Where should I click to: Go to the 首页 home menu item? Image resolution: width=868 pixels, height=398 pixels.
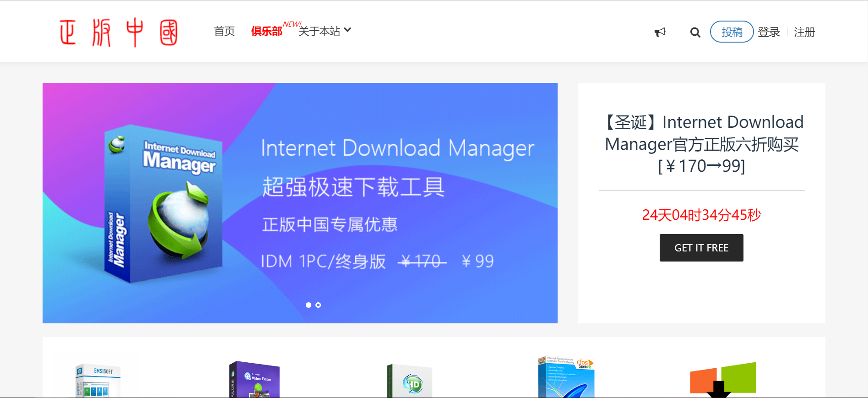click(x=224, y=31)
